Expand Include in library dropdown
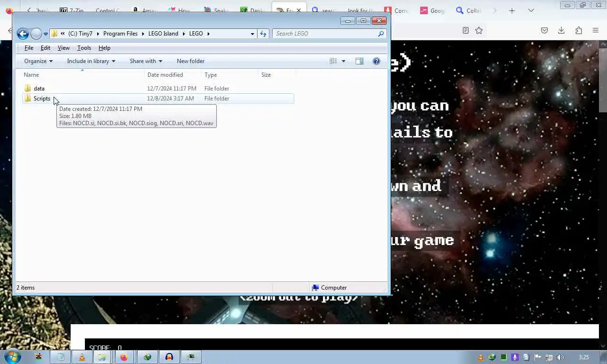This screenshot has width=607, height=364. pos(91,61)
